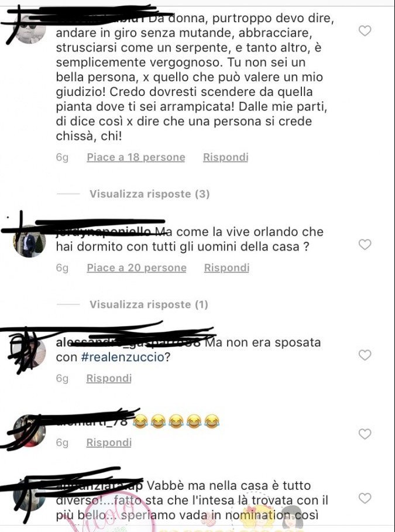Open 'Piace a 20 persone' likes list

pyautogui.click(x=136, y=267)
